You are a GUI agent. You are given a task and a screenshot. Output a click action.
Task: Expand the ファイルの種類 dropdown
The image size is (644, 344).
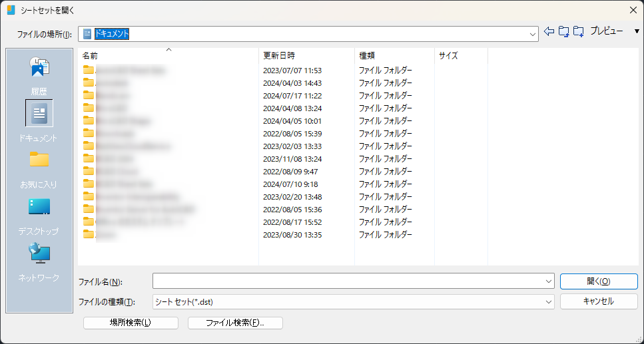pos(548,301)
